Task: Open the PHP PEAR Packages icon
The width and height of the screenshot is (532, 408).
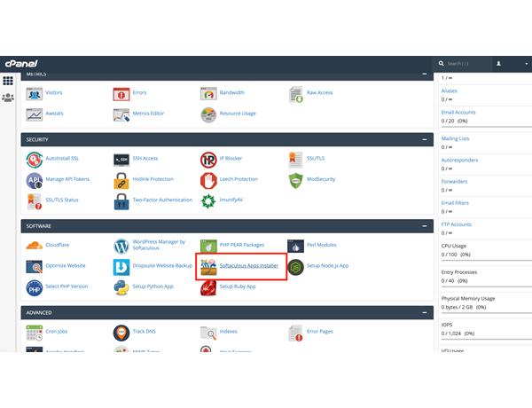Action: (x=208, y=247)
